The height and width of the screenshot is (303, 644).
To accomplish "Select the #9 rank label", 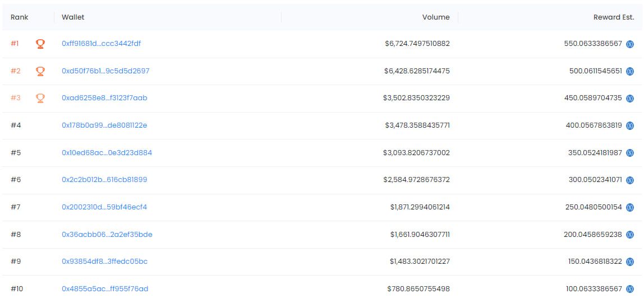I will 16,261.
